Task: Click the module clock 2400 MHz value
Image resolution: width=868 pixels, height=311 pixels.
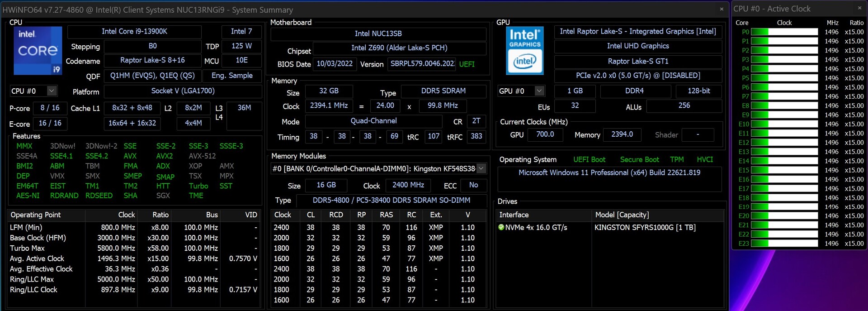Action: (x=408, y=185)
